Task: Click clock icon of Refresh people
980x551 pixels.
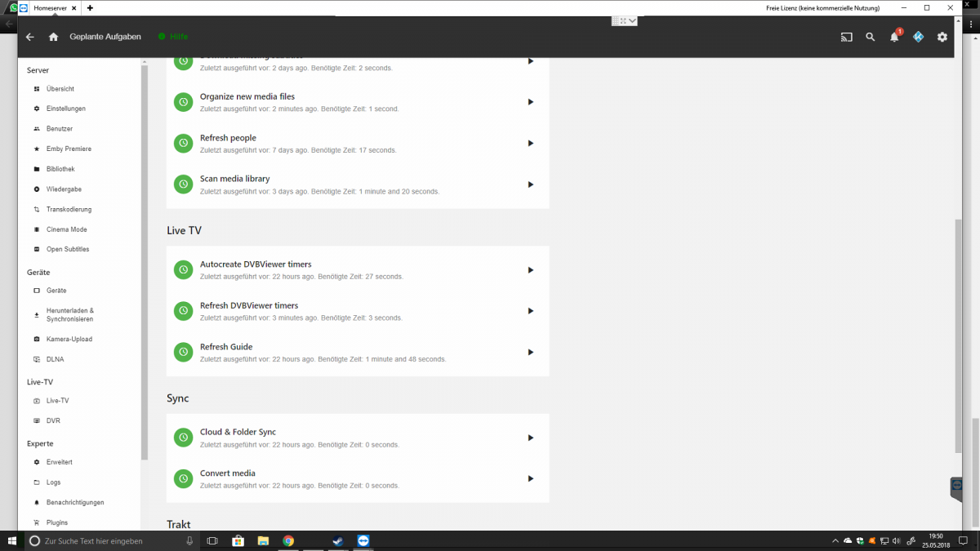Action: coord(184,143)
